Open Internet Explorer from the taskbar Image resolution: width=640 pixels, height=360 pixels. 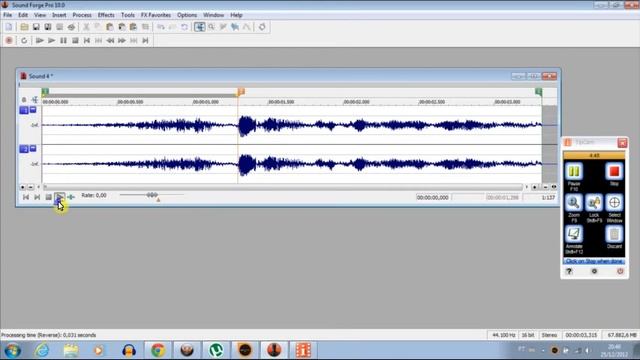tap(42, 351)
